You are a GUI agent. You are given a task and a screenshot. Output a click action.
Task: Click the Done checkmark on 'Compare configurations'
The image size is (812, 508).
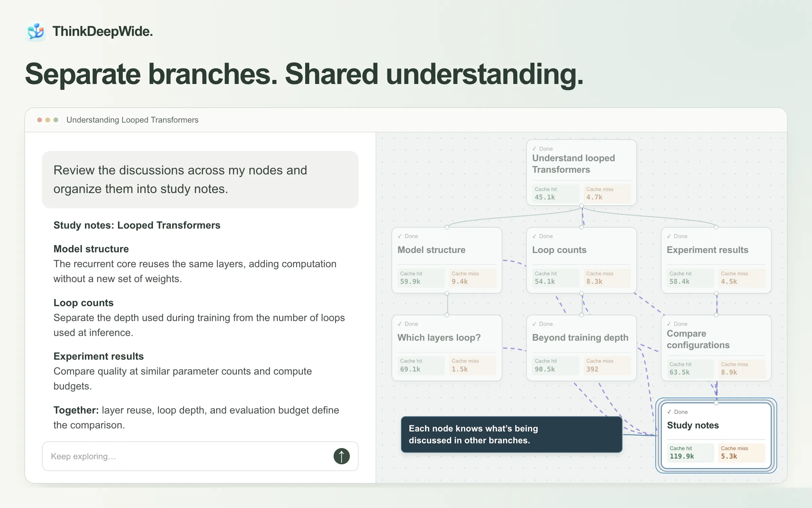669,324
